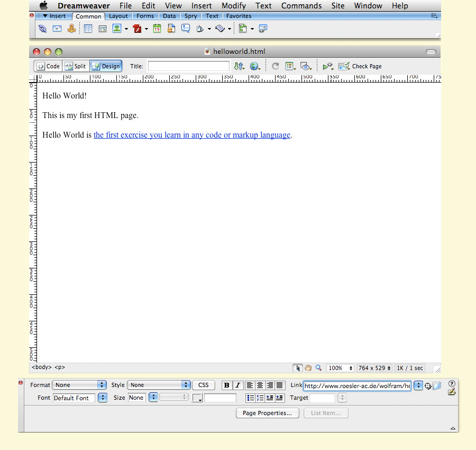Screen dimensions: 476x450
Task: Insert a Named Anchor
Action: 72,29
